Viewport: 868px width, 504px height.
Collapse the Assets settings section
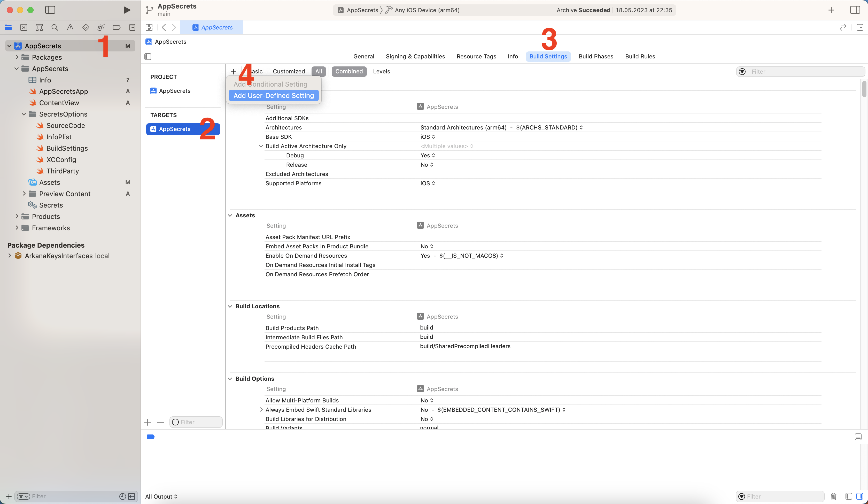pos(230,216)
